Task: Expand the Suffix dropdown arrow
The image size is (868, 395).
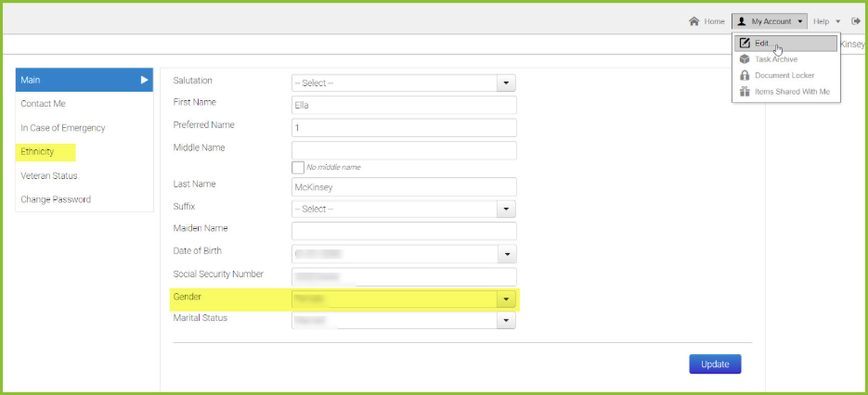Action: coord(506,210)
